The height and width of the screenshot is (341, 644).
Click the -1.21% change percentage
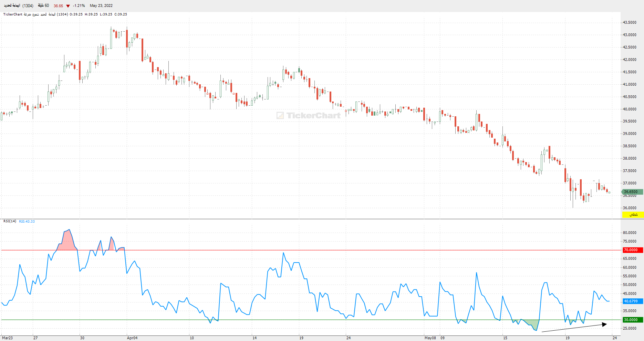pyautogui.click(x=79, y=6)
